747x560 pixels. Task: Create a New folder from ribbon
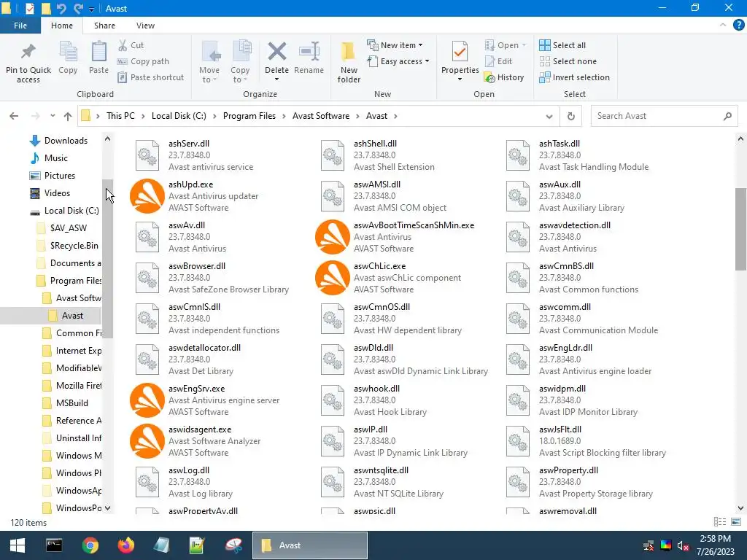coord(349,62)
